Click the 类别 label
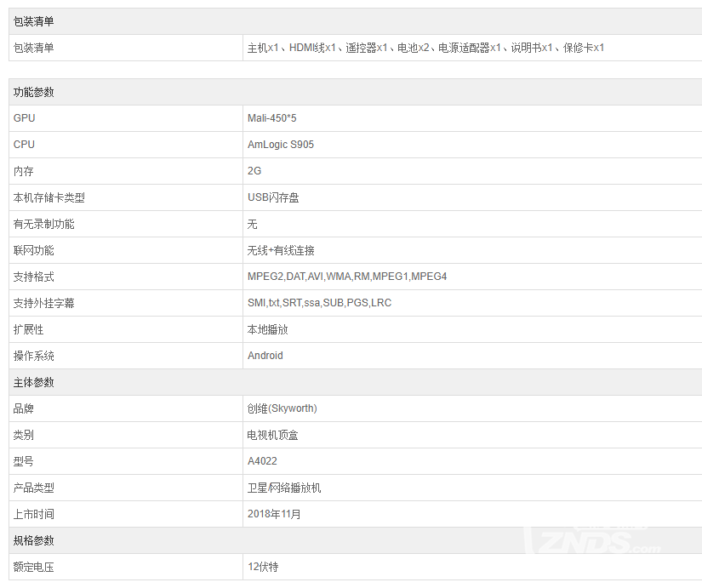Screen dimensions: 702x588 [23, 436]
